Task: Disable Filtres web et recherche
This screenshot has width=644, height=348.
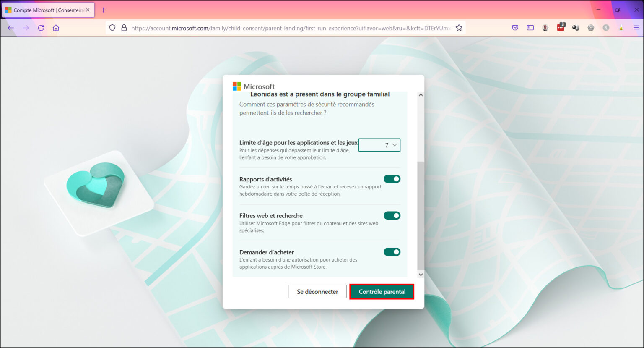Action: pyautogui.click(x=392, y=215)
